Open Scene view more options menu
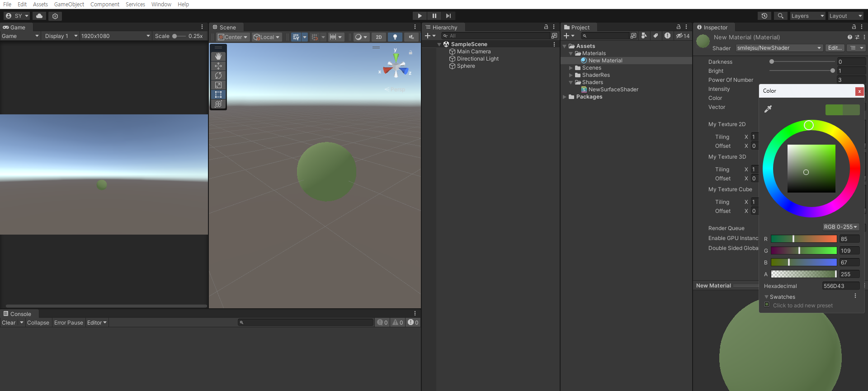 (415, 27)
